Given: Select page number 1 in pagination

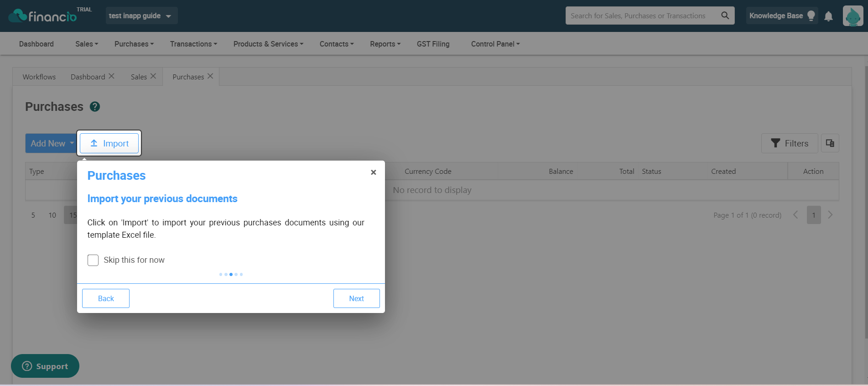Looking at the screenshot, I should (814, 215).
